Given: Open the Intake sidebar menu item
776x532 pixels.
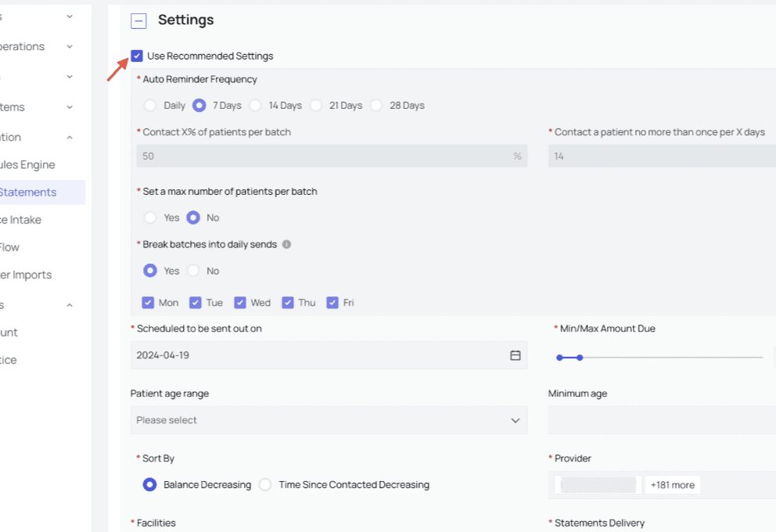Looking at the screenshot, I should (22, 220).
